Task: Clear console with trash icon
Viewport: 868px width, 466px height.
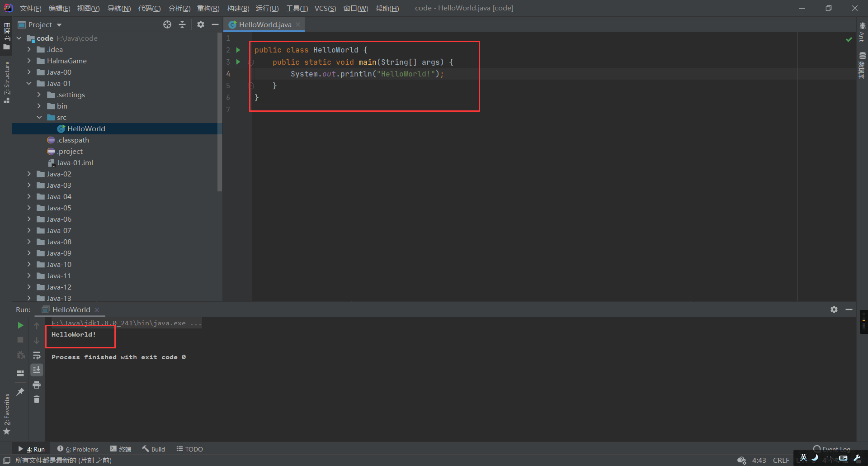Action: (x=37, y=399)
